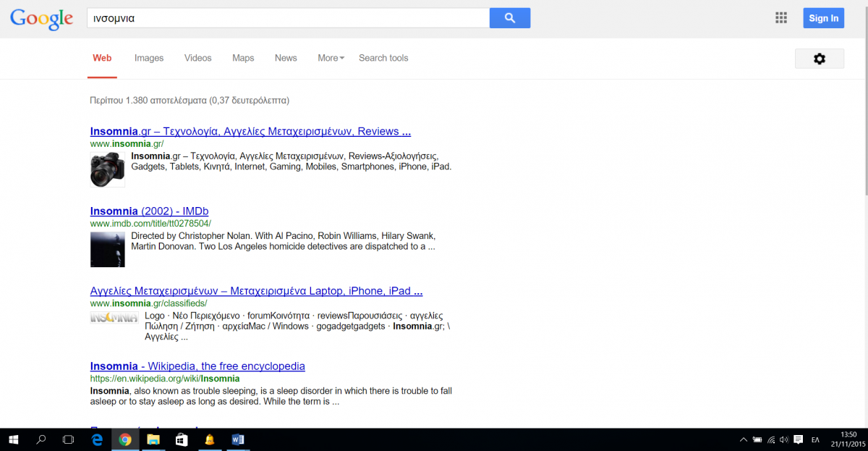Open the Windows Start menu
This screenshot has height=451, width=868.
point(14,439)
